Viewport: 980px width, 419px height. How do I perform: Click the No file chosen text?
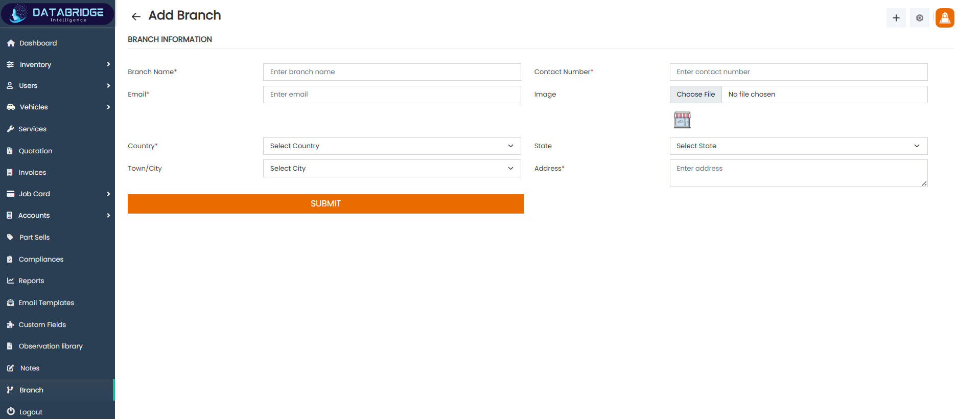tap(752, 95)
